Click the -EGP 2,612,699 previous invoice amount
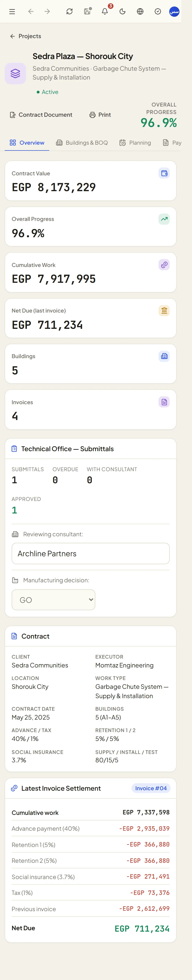 tap(144, 908)
